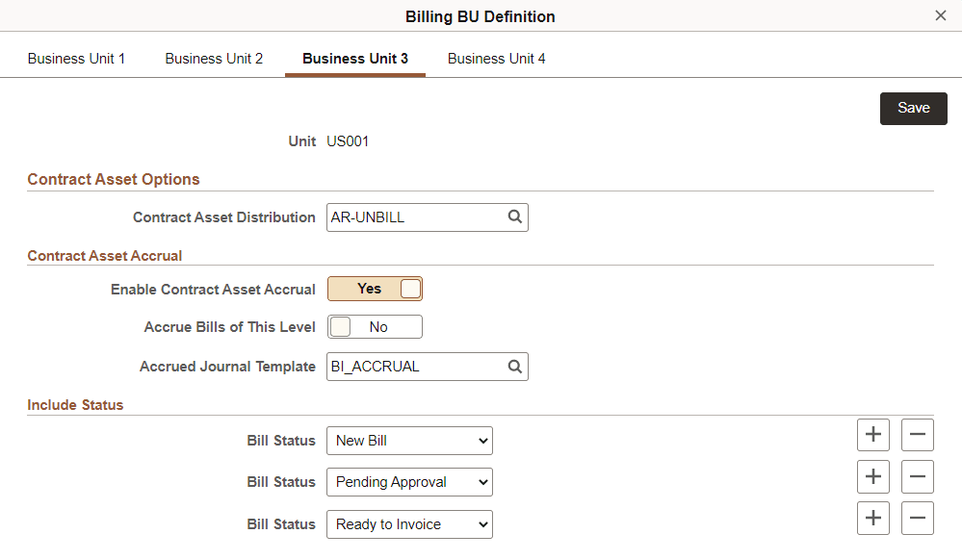962x560 pixels.
Task: Open the first Bill Status dropdown
Action: click(409, 440)
